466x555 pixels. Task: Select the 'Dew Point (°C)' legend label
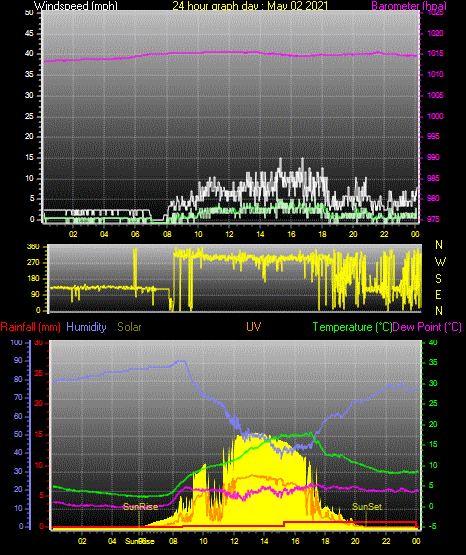tap(427, 327)
